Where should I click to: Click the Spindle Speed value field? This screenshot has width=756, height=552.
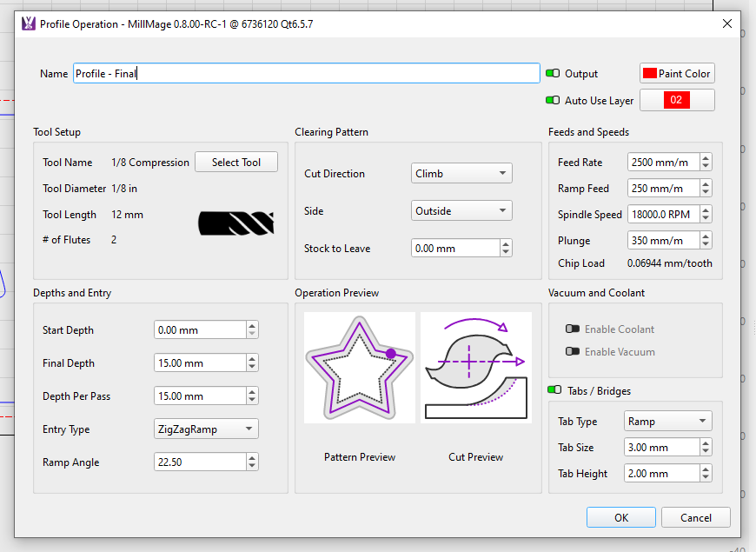click(663, 214)
